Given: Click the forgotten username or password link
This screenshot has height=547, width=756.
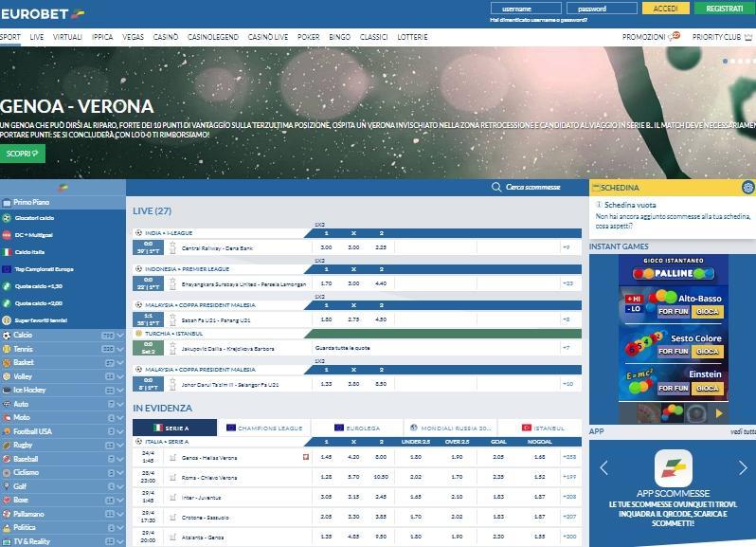Looking at the screenshot, I should pyautogui.click(x=538, y=20).
